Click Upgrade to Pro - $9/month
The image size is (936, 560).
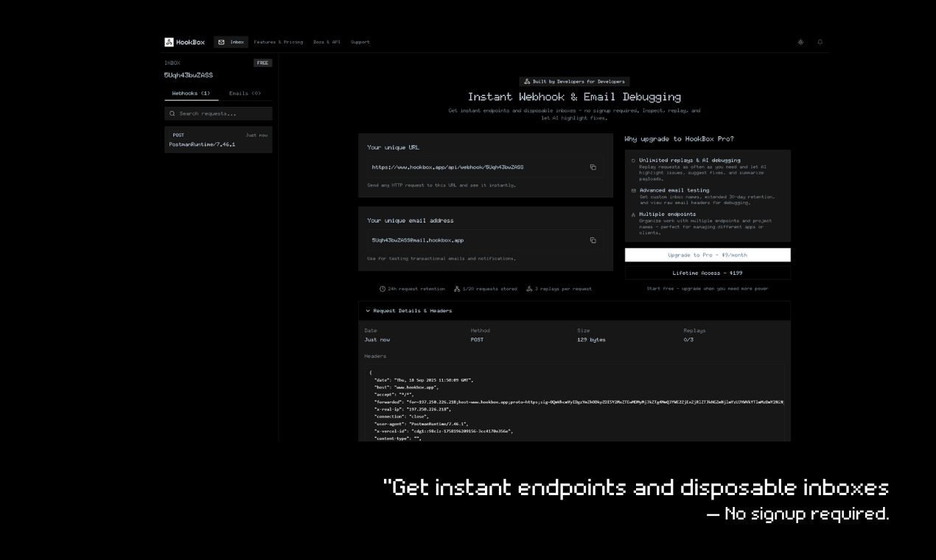707,255
